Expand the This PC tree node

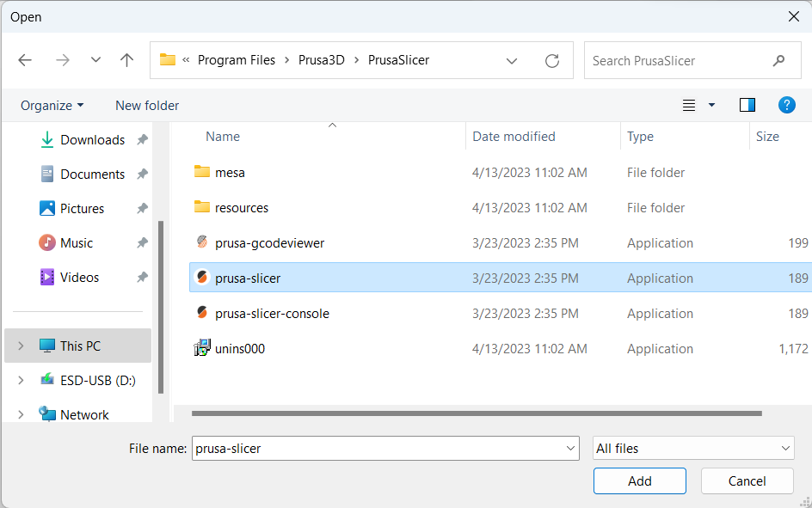click(x=21, y=346)
